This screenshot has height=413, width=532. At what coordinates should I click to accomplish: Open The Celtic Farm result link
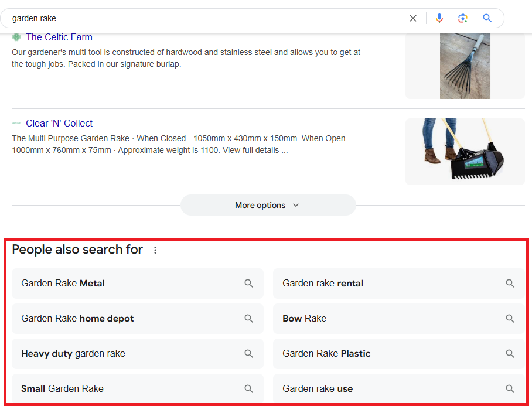coord(59,37)
